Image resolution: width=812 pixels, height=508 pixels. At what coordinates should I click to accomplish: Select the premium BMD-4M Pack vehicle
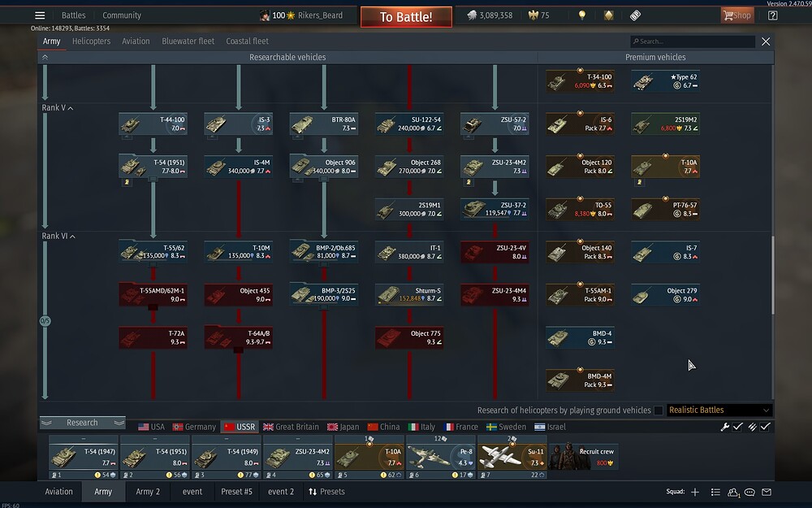580,380
